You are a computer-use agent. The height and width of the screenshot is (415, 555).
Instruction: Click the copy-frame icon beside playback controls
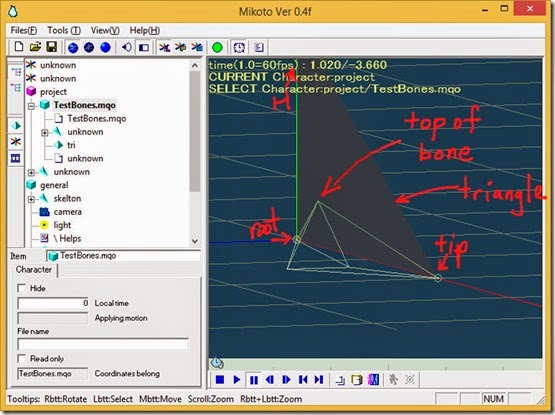click(340, 380)
